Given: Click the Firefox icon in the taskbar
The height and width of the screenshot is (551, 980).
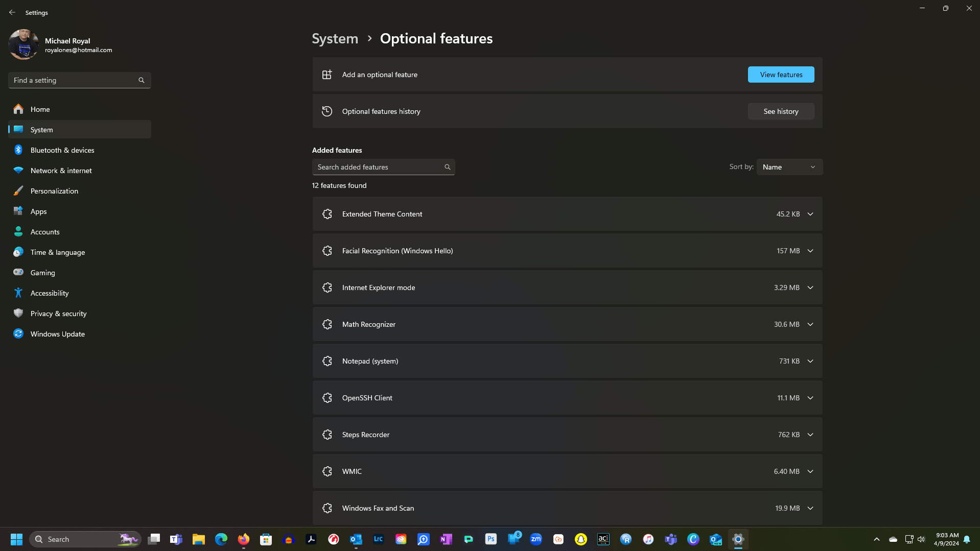Looking at the screenshot, I should tap(244, 539).
